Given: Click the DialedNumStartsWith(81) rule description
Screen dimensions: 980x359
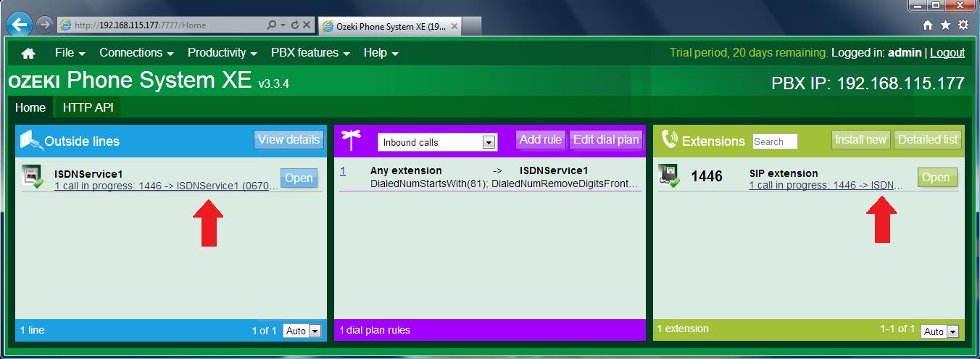Looking at the screenshot, I should click(504, 185).
